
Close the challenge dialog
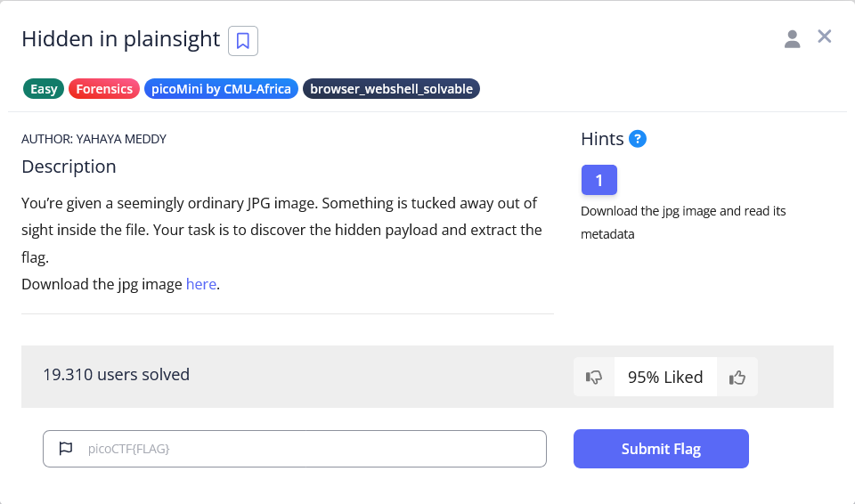(825, 37)
